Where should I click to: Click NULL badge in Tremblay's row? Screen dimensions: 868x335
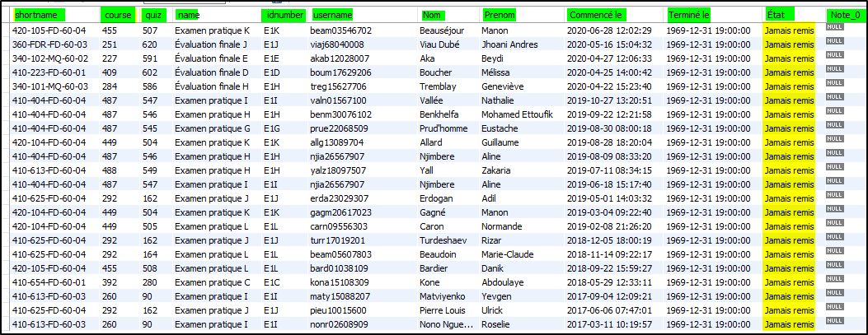pos(833,86)
